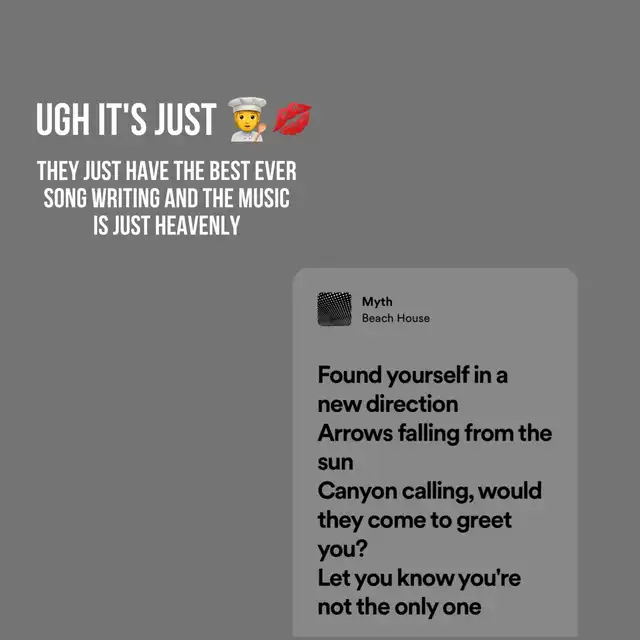Tap the lyric line Found yourself in a
This screenshot has height=640, width=640.
click(x=413, y=375)
